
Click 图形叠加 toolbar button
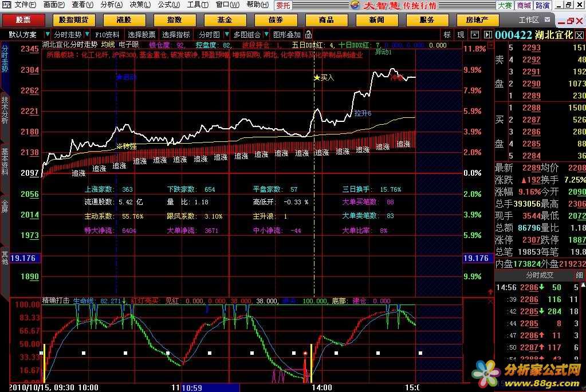point(286,35)
